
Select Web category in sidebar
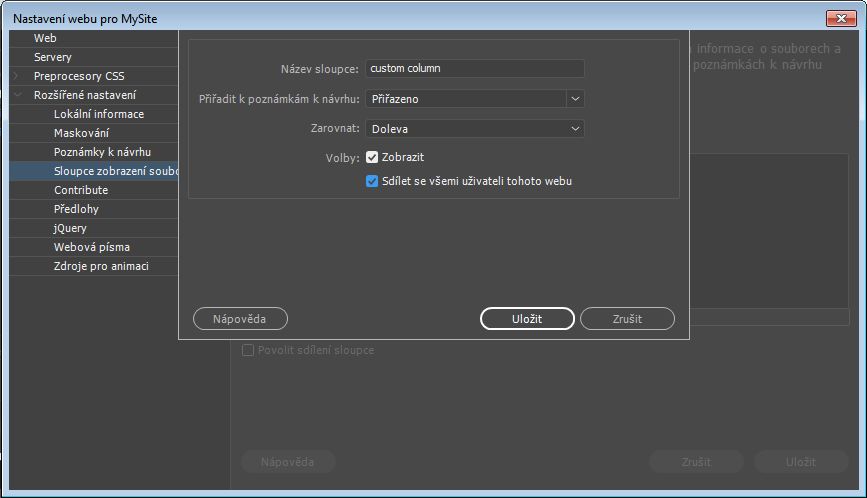pyautogui.click(x=93, y=38)
